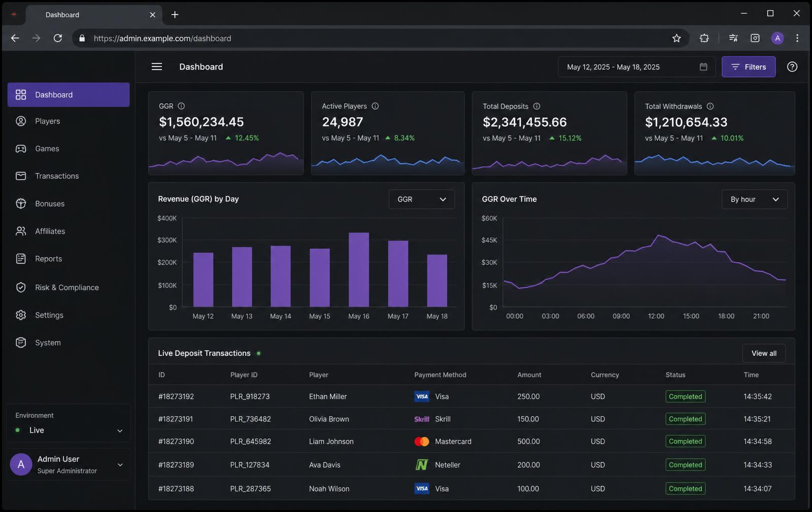
Task: Open the date range picker field
Action: click(x=636, y=67)
